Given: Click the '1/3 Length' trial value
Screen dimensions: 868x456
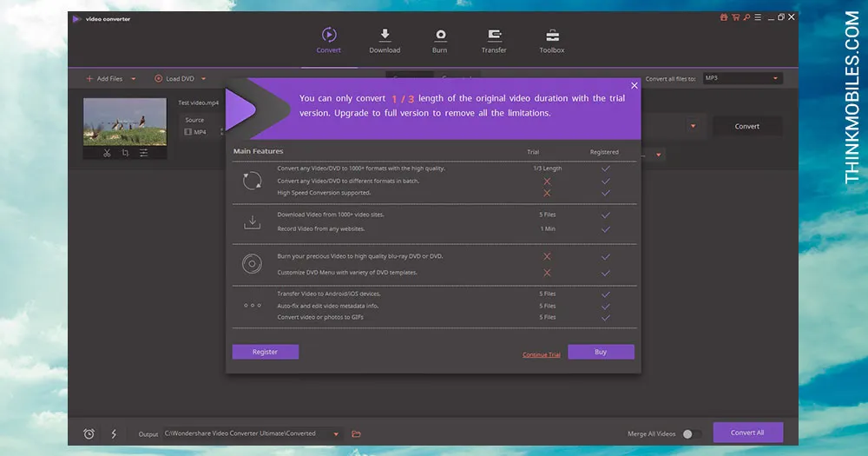Looking at the screenshot, I should (548, 169).
